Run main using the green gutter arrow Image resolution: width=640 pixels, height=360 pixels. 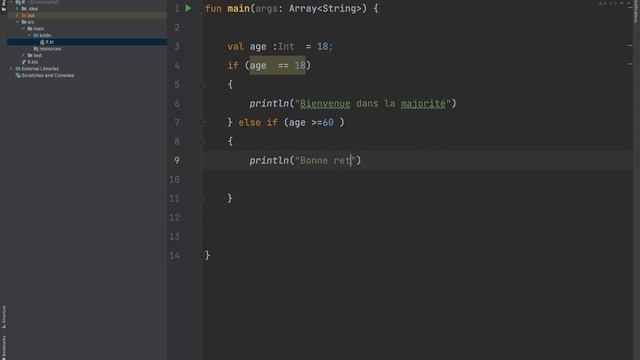[188, 8]
